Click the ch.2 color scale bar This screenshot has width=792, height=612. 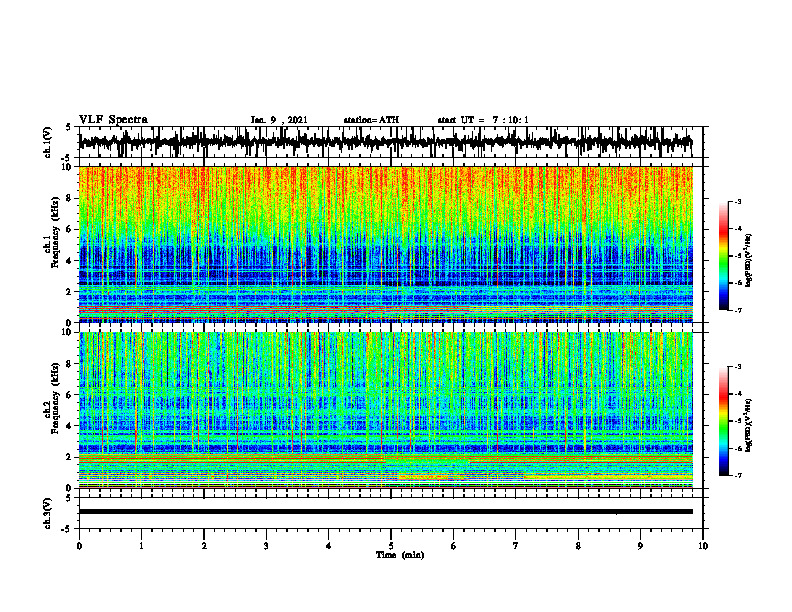723,421
